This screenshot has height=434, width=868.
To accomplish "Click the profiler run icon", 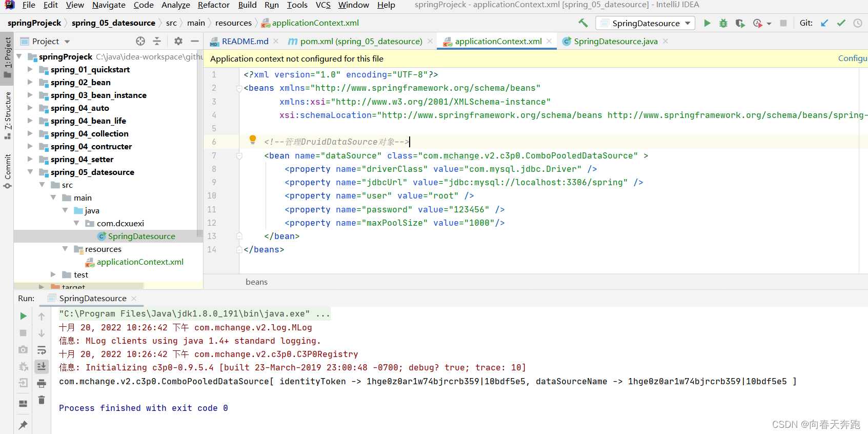I will tap(758, 23).
